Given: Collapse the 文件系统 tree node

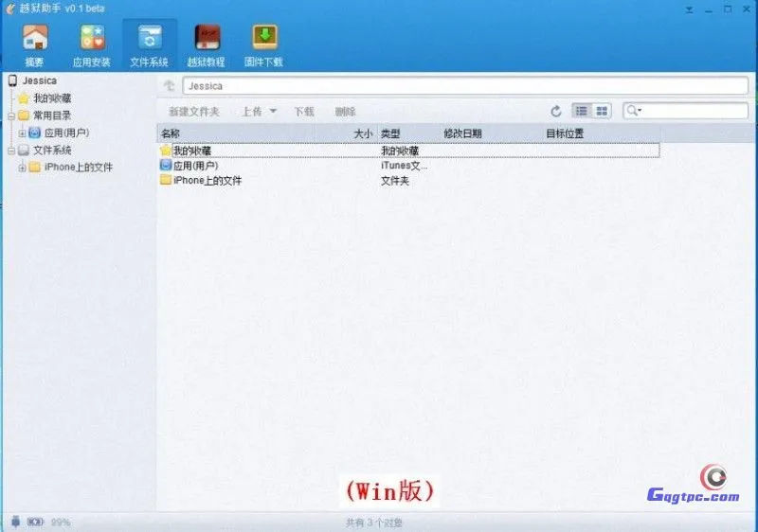Looking at the screenshot, I should click(x=11, y=151).
